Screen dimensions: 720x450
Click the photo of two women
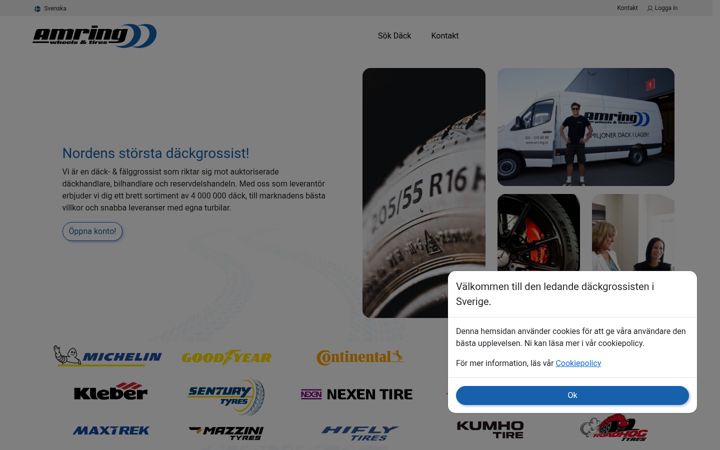(633, 232)
